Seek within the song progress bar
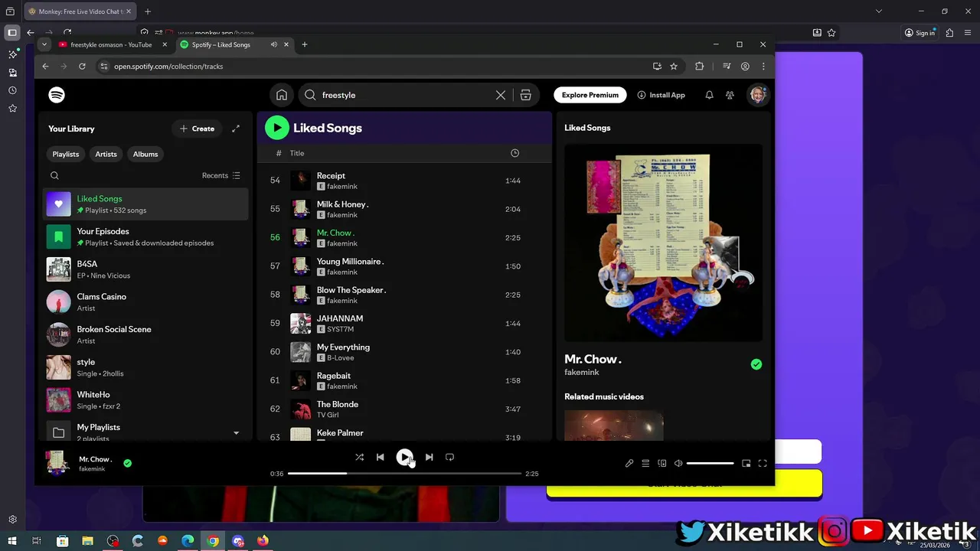The height and width of the screenshot is (551, 980). (404, 474)
